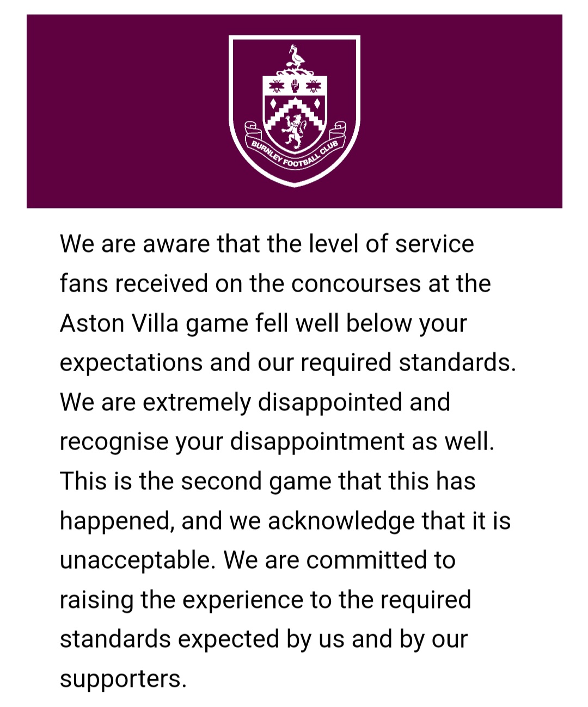Click the phrase 'expectations and our required standards'
This screenshot has width=588, height=707.
[x=286, y=363]
